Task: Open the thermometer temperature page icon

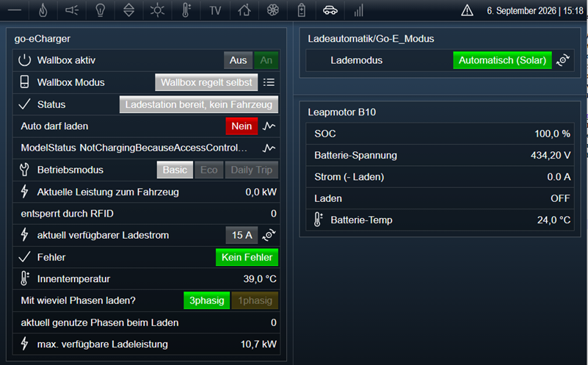Action: (x=186, y=10)
